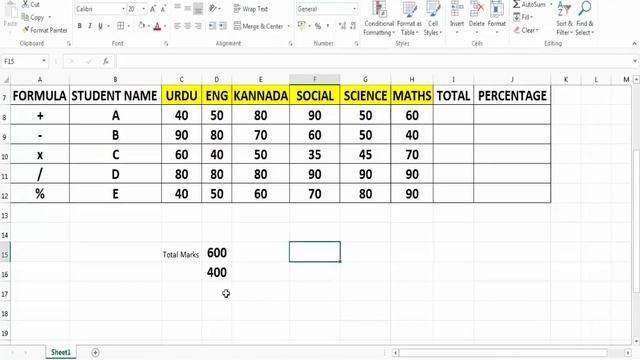This screenshot has height=360, width=640.
Task: Click the Copy button
Action: (33, 18)
